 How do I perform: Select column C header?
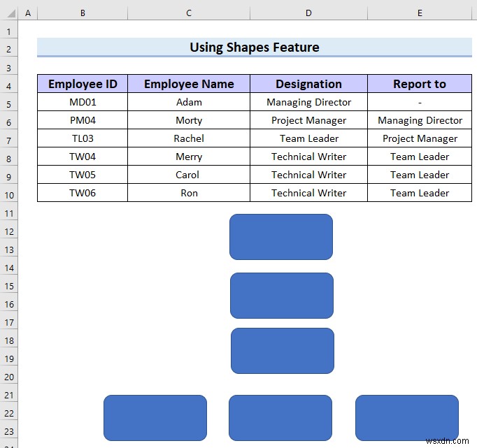[x=189, y=13]
